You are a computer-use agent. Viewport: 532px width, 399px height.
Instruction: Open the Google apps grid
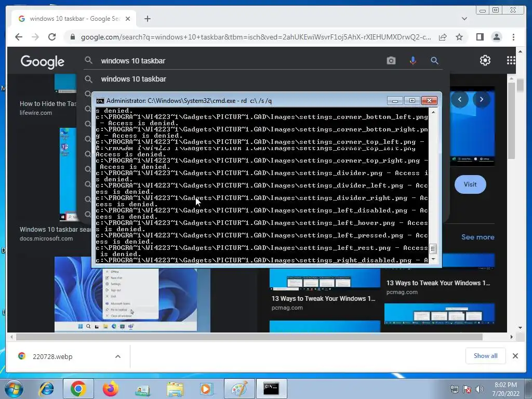coord(511,60)
